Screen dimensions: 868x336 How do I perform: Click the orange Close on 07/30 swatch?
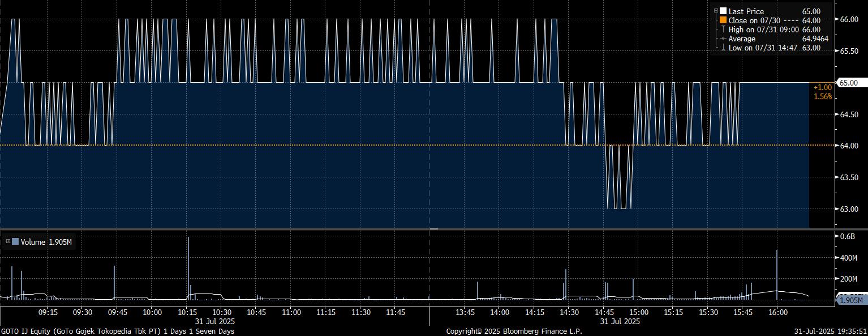pyautogui.click(x=723, y=20)
